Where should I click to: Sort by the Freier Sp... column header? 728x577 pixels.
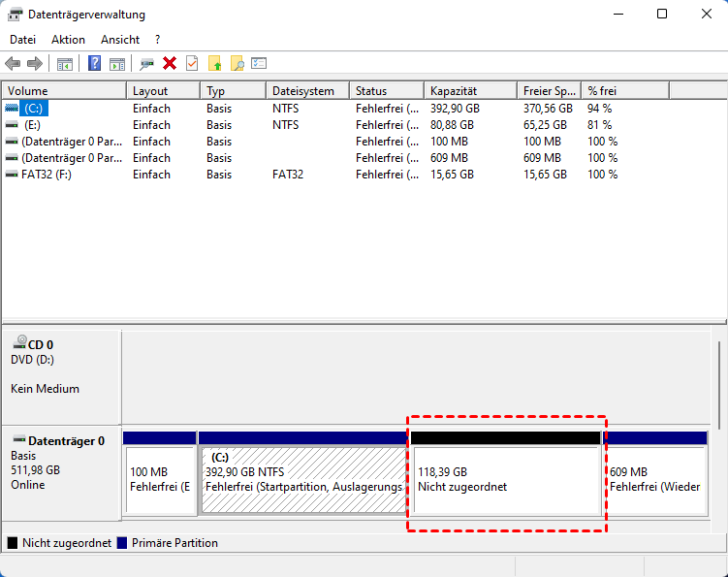click(x=550, y=90)
